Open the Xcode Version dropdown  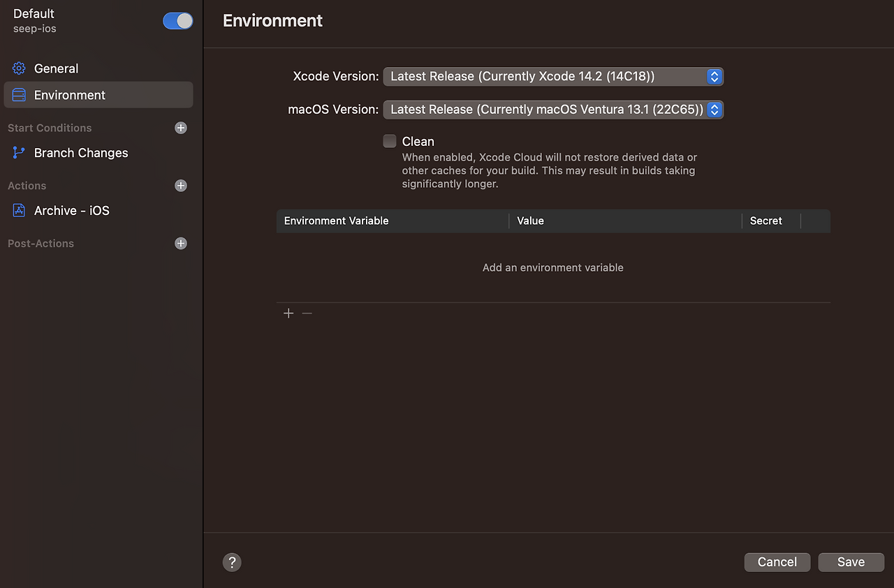point(553,76)
